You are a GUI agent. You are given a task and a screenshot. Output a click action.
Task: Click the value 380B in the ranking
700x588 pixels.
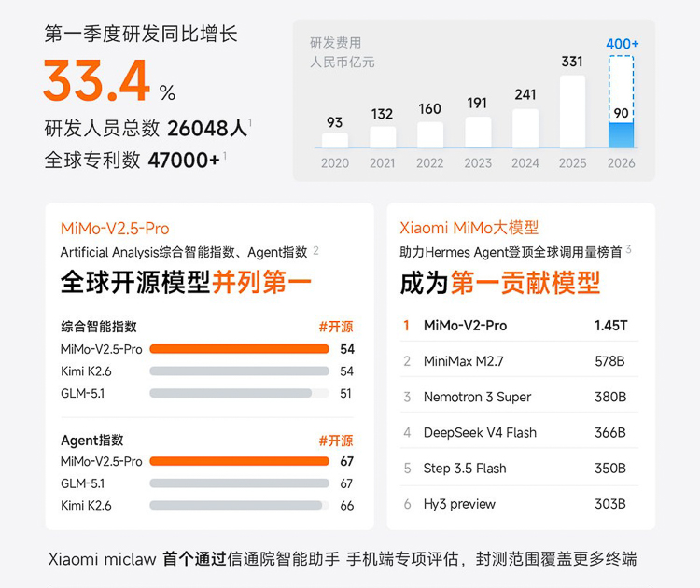[610, 397]
